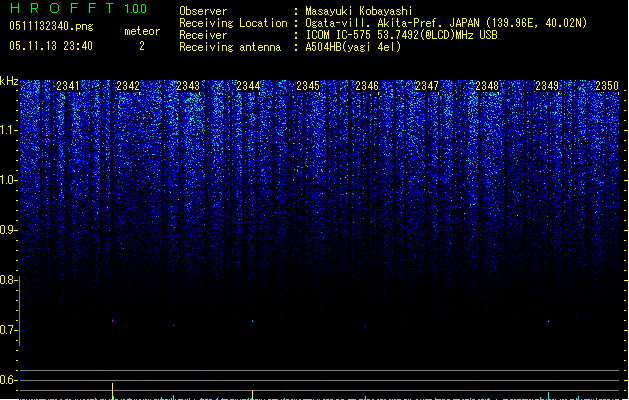Screen dimensions: 629x400
Task: Click the timestamp 05.11.13 23:40
Action: click(51, 46)
